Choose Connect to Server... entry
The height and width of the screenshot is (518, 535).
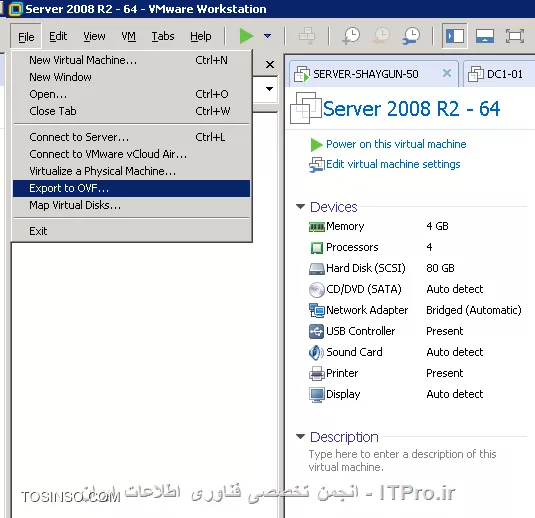[x=131, y=137]
